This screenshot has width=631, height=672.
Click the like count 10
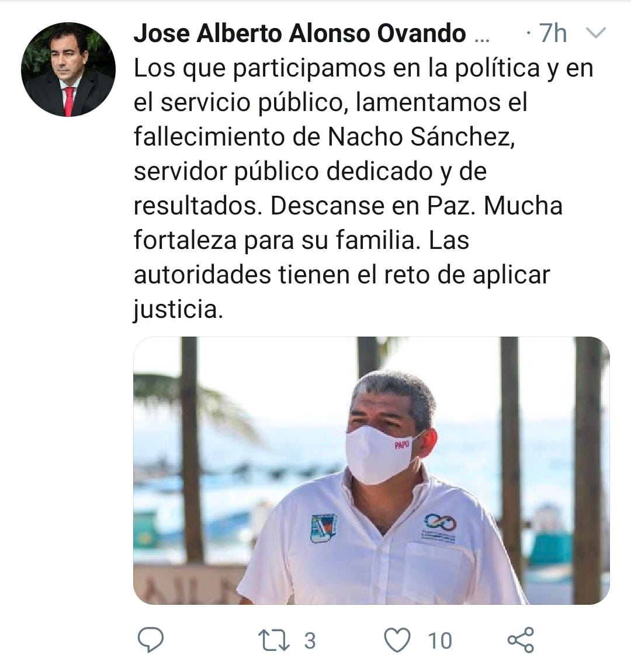click(x=440, y=641)
